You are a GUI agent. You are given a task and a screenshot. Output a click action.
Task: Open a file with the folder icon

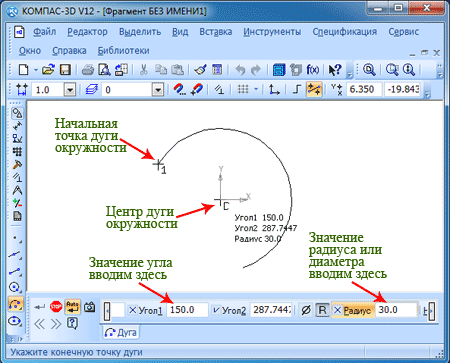[x=48, y=70]
